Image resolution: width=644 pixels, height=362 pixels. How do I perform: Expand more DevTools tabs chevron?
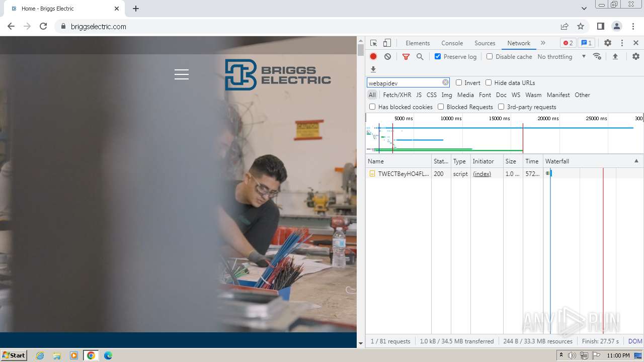coord(543,43)
